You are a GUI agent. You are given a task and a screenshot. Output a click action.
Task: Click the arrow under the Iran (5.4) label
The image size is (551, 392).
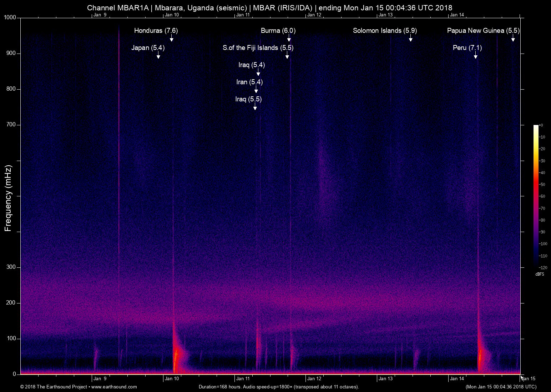256,90
